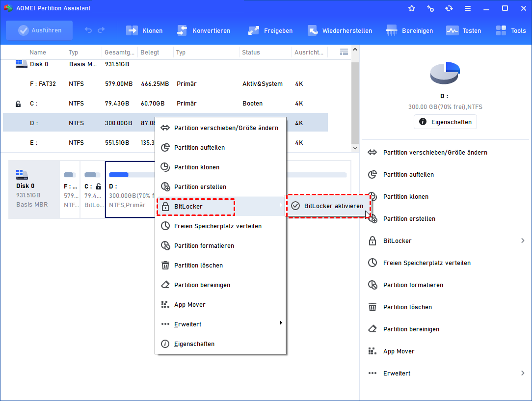Open the Tools toolbar item
This screenshot has height=401, width=532.
(510, 30)
